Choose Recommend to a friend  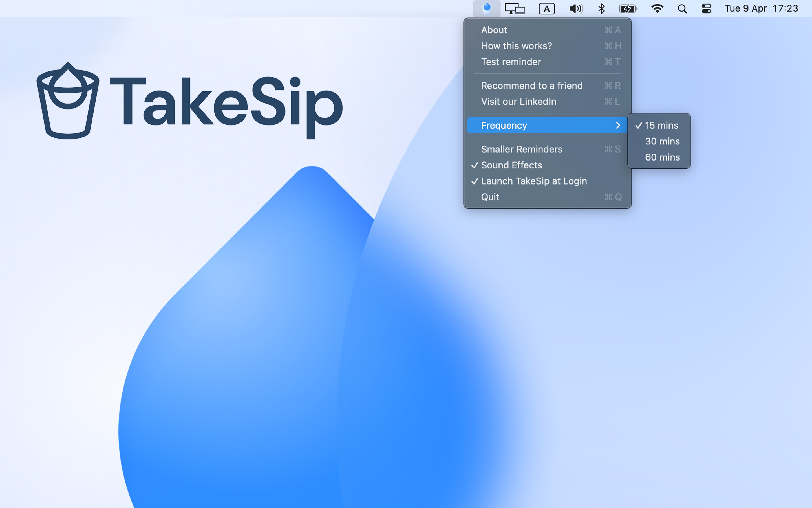(547, 86)
